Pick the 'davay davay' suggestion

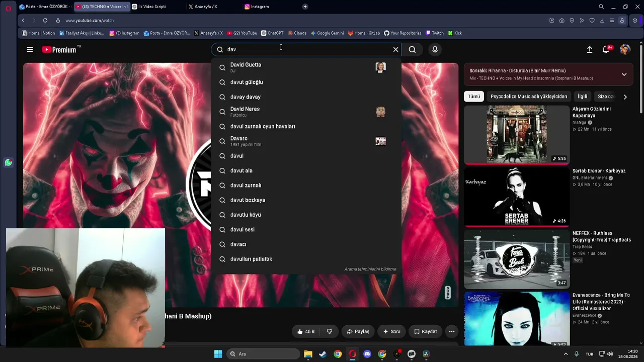pos(306,97)
